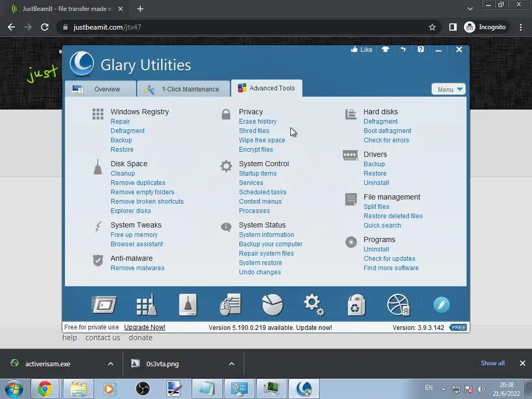Open OBS Studio taskbar icon
Screen dimensions: 532x399
tap(142, 389)
